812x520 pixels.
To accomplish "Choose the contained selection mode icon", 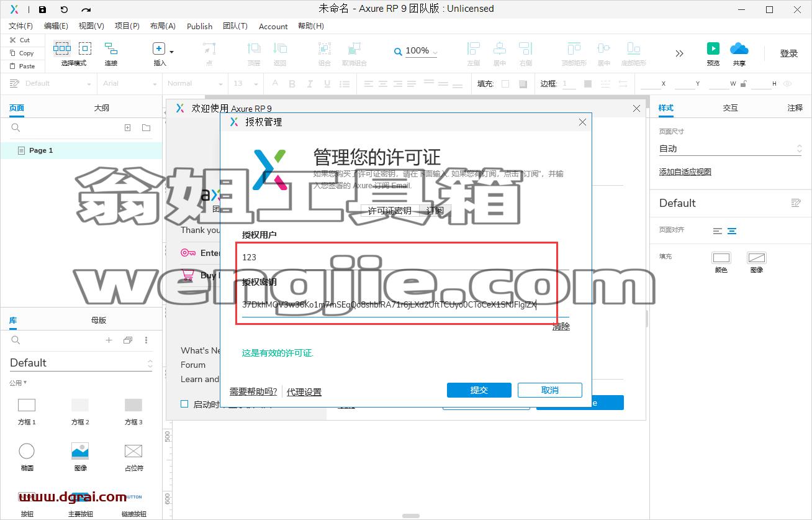I will [85, 48].
